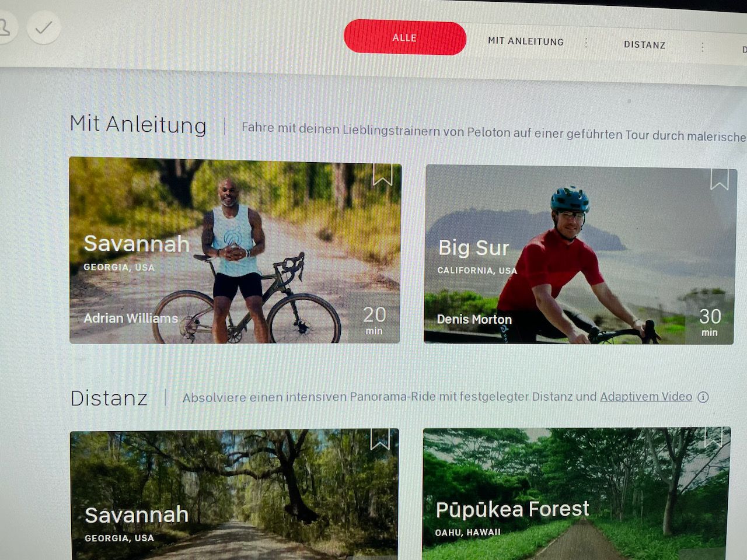Switch to the MIT ANLEITUNG filter
The image size is (747, 560).
(x=526, y=41)
